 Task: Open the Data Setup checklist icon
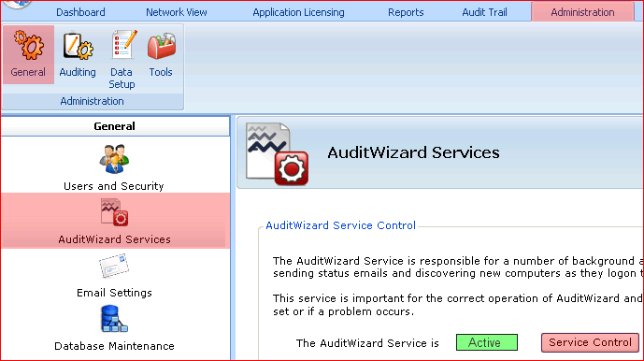tap(123, 44)
